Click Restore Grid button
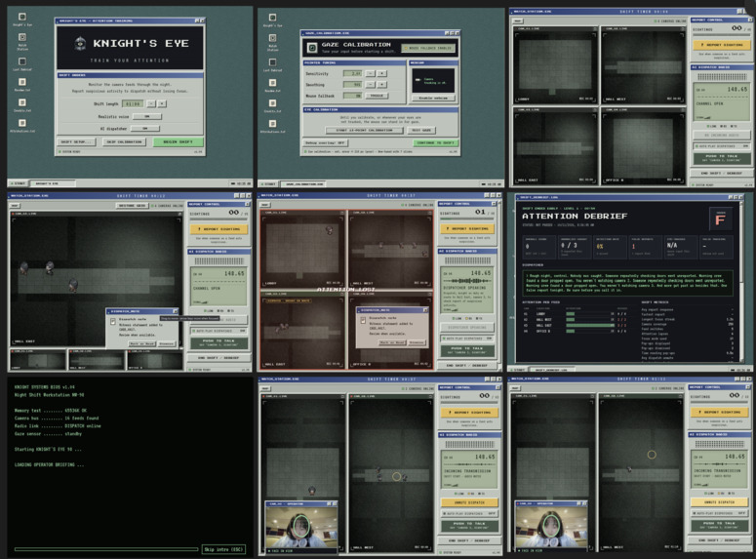Viewport: 756px width, 559px height. (132, 206)
